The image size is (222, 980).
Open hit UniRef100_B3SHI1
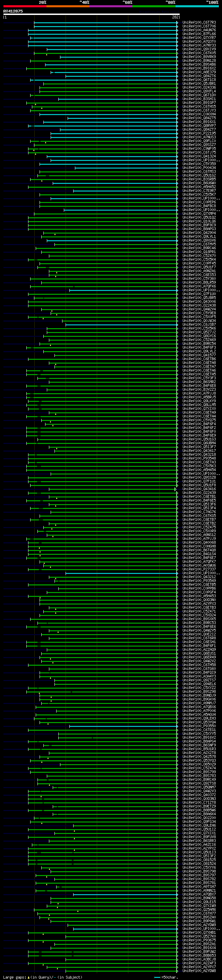click(199, 99)
